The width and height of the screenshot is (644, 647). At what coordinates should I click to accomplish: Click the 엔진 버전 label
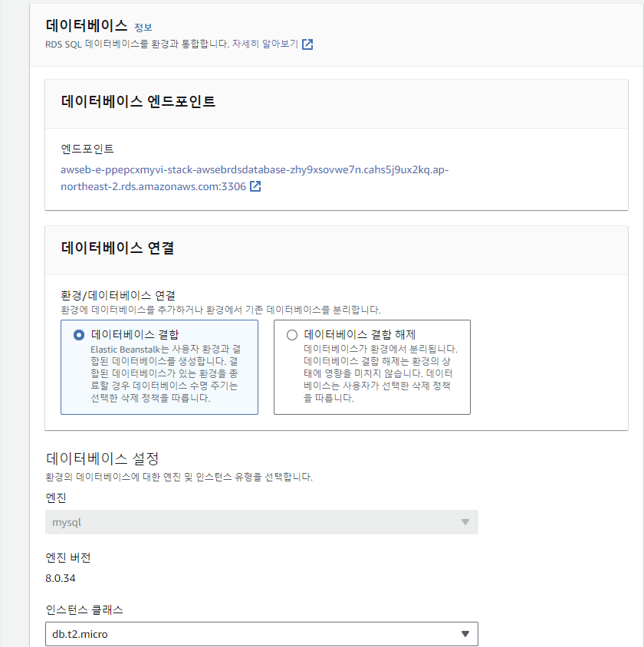click(x=68, y=557)
